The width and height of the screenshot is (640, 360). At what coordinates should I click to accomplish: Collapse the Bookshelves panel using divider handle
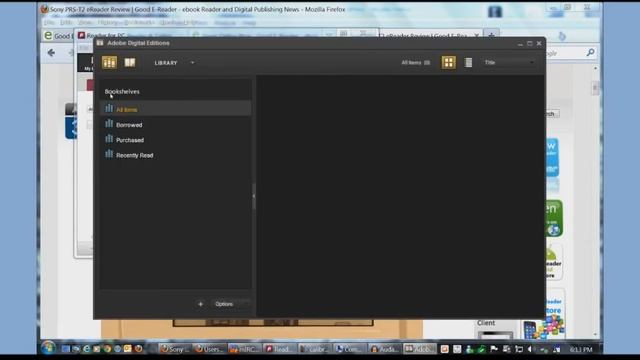(254, 196)
